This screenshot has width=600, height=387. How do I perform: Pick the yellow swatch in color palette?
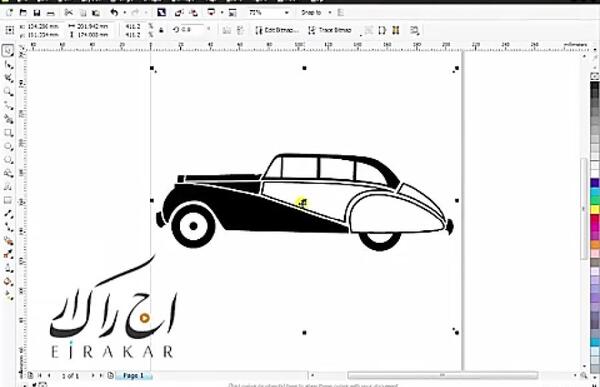[x=595, y=209]
